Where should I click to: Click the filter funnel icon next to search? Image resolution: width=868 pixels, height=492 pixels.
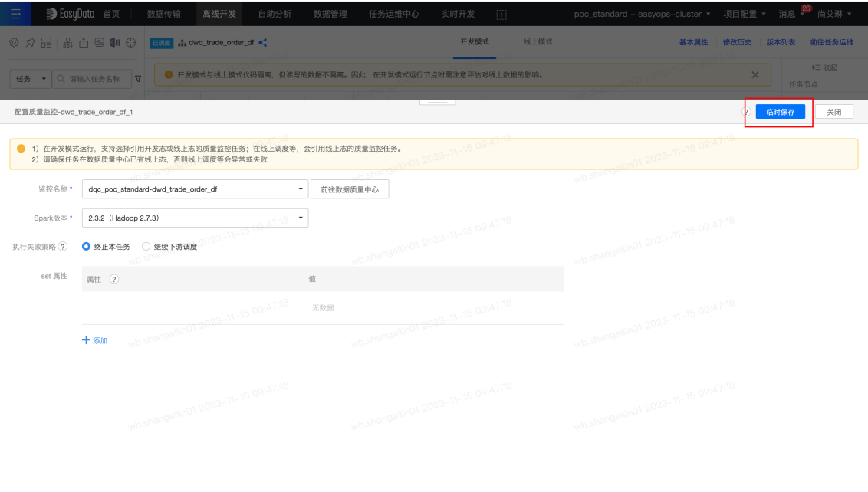pyautogui.click(x=138, y=79)
